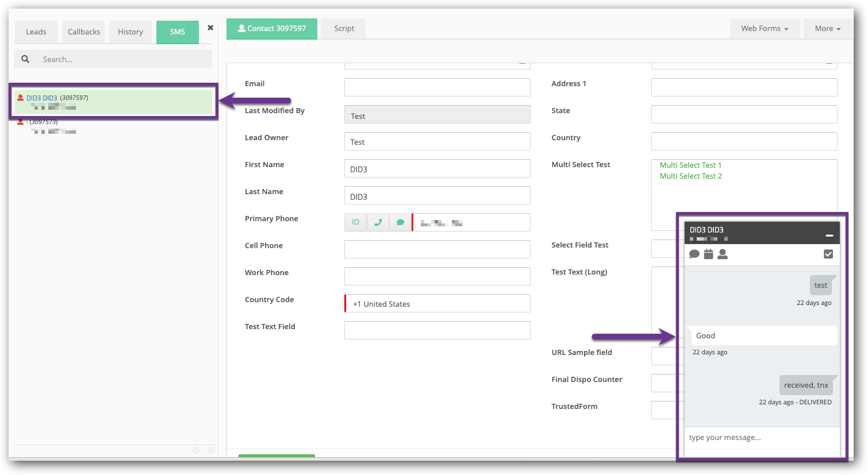Open the Country Code selector
Screen dimensions: 868x475
point(437,304)
